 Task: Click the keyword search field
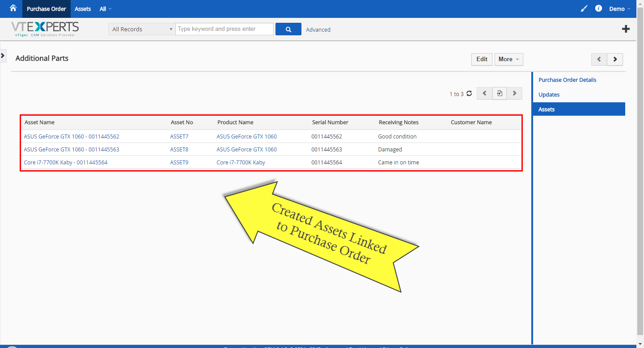tap(225, 29)
